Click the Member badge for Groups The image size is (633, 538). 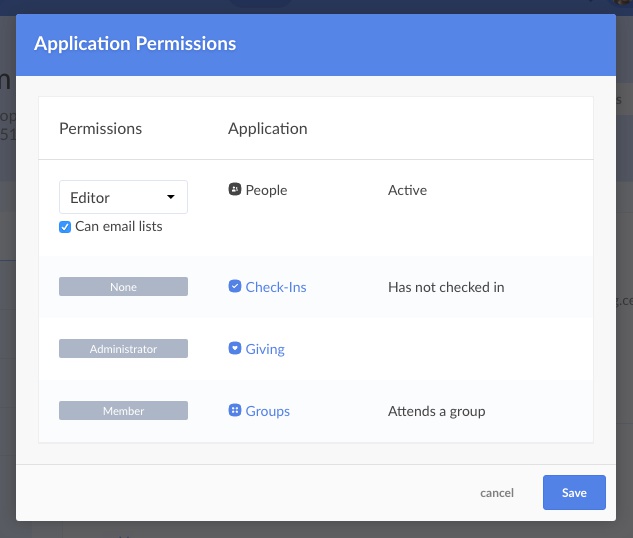click(123, 411)
